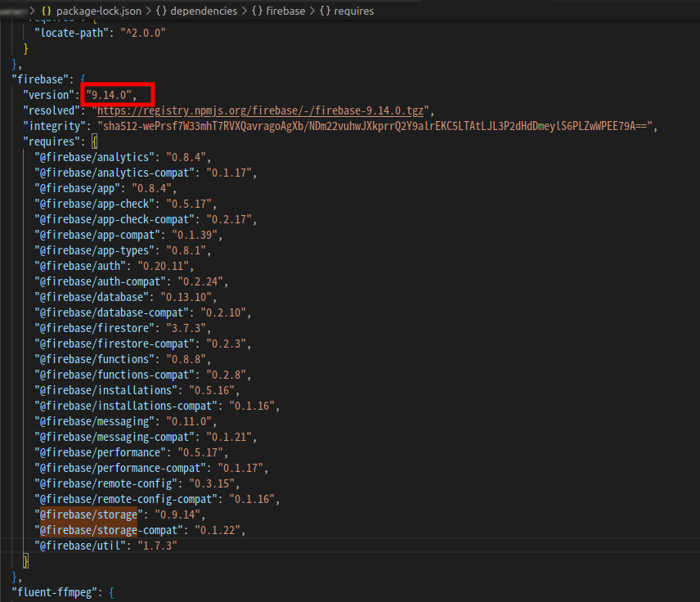
Task: Click "@firebase/database" key
Action: (x=92, y=297)
